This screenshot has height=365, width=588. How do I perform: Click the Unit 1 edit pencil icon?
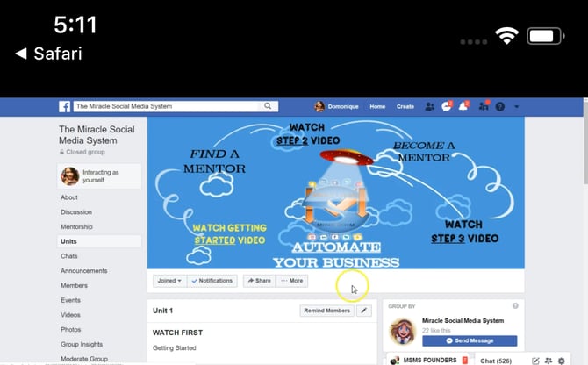click(x=363, y=311)
